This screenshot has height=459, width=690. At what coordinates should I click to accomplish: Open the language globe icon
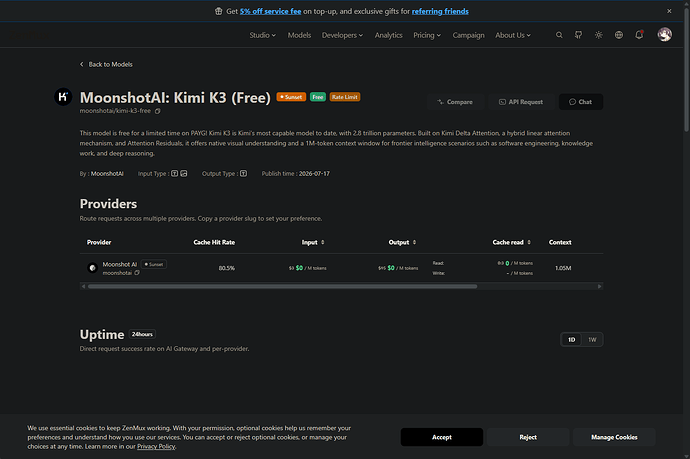tap(619, 35)
